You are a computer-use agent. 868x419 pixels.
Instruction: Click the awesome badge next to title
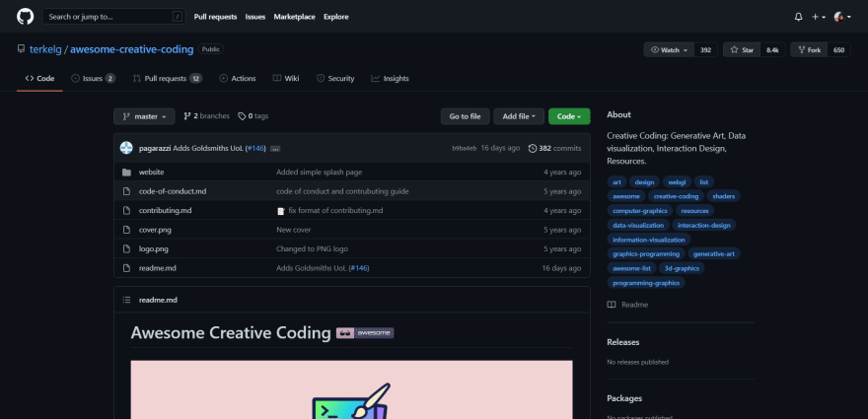365,333
